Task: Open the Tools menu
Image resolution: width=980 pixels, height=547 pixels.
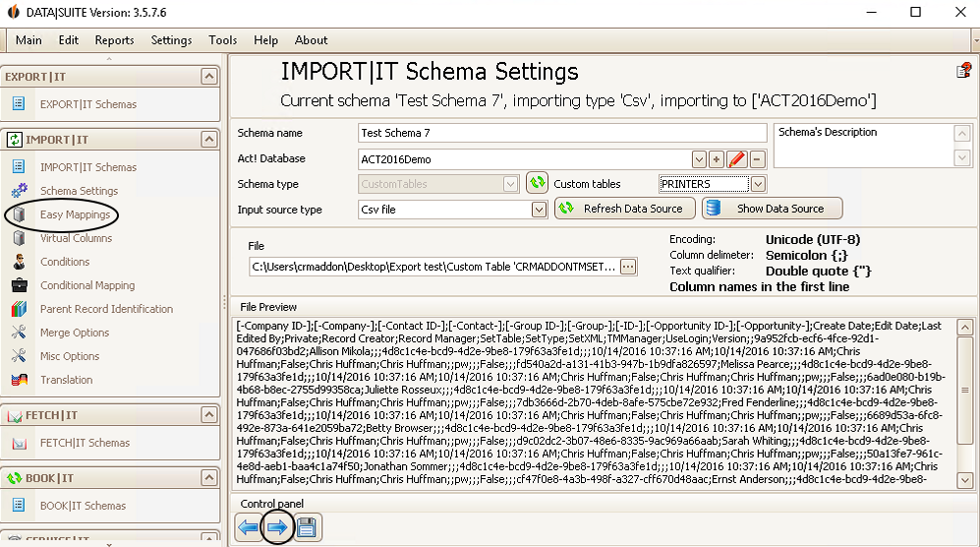Action: point(222,40)
